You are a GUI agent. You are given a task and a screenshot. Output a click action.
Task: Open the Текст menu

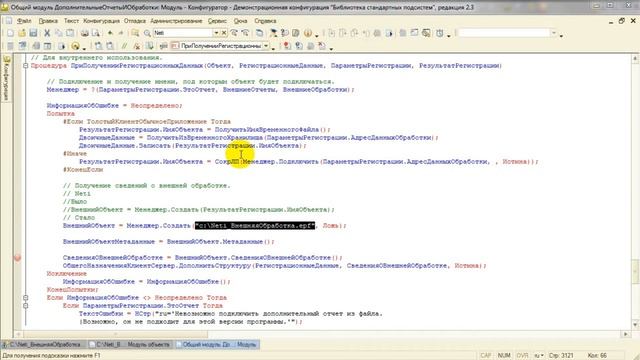71,21
